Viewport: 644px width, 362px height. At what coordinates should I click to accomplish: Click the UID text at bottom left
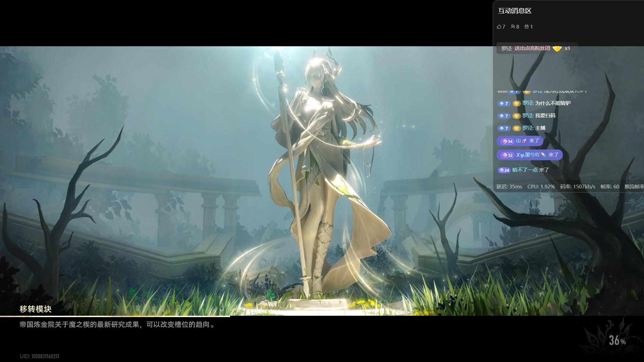[x=40, y=356]
